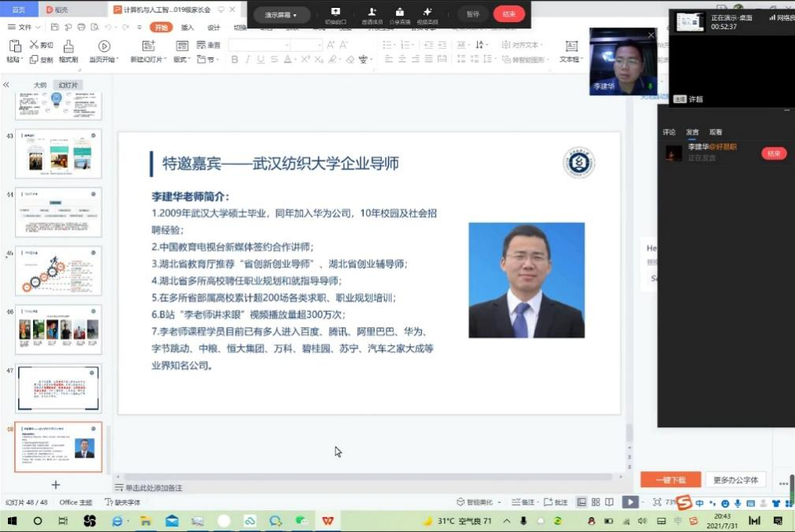Click the save icon in quick toolbar

pyautogui.click(x=54, y=27)
